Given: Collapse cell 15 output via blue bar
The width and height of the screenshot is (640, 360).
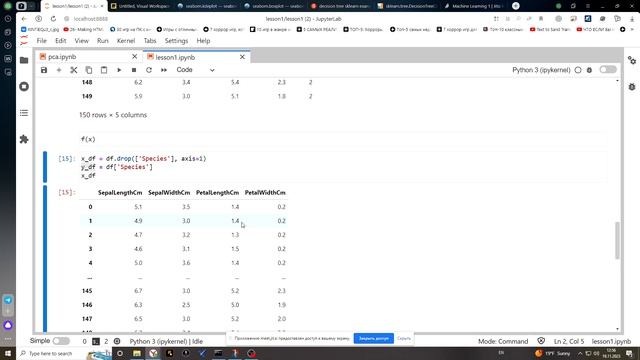Looking at the screenshot, I should [45, 259].
